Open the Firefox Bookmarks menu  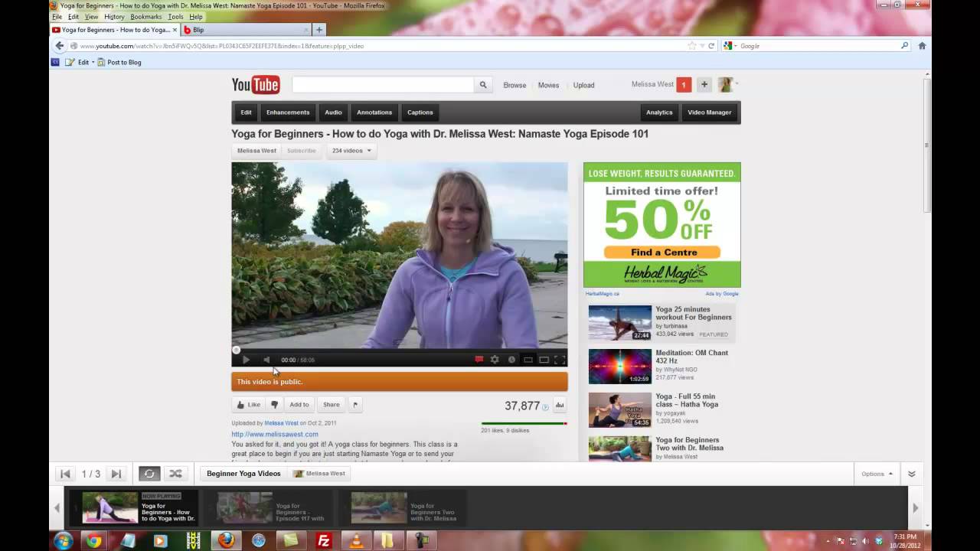[x=145, y=16]
